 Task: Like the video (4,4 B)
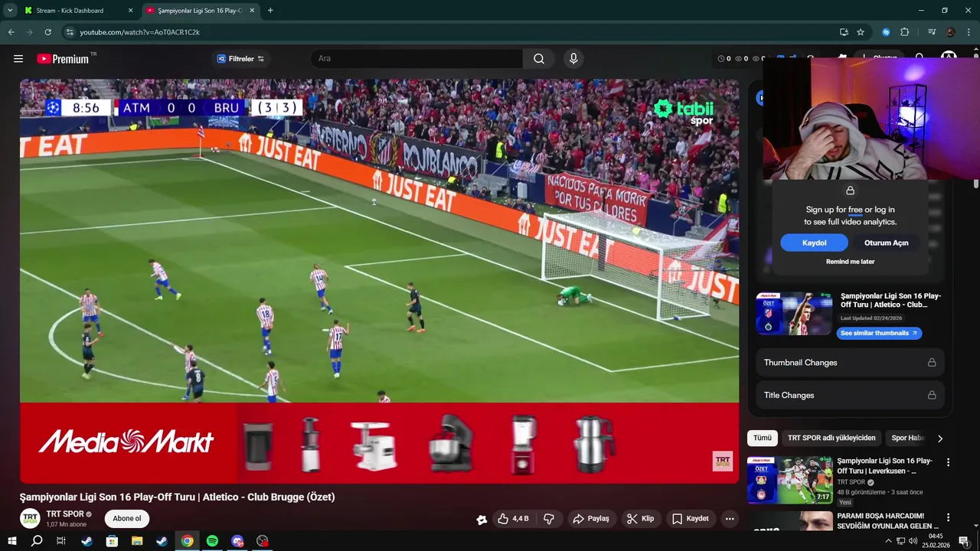click(x=513, y=519)
